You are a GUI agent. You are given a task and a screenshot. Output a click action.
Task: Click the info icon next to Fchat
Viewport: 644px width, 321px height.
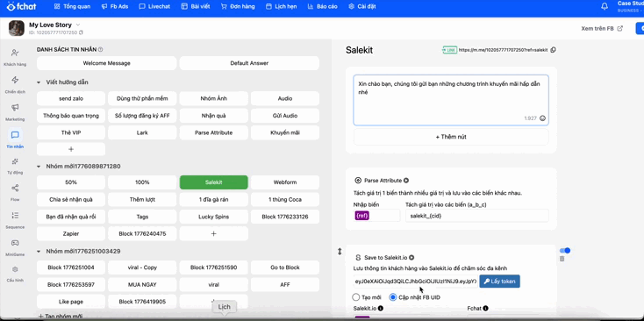click(x=486, y=308)
